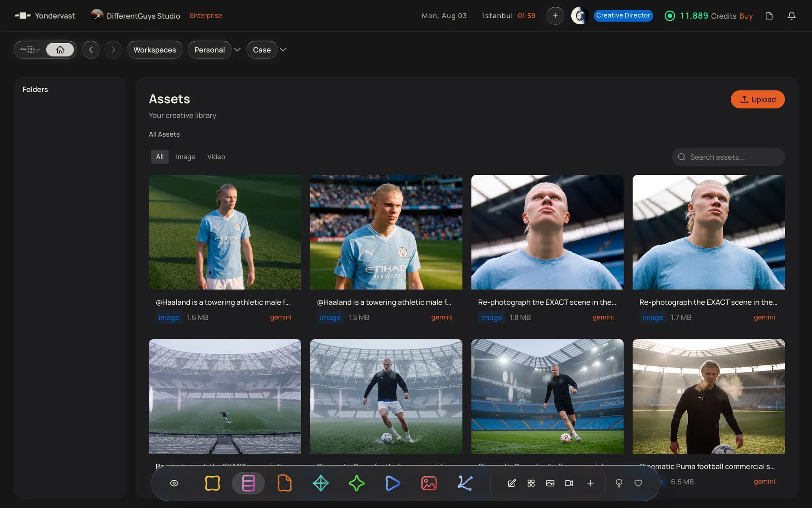Click the four-squares grid icon in dock
The width and height of the screenshot is (812, 508).
coord(531,483)
